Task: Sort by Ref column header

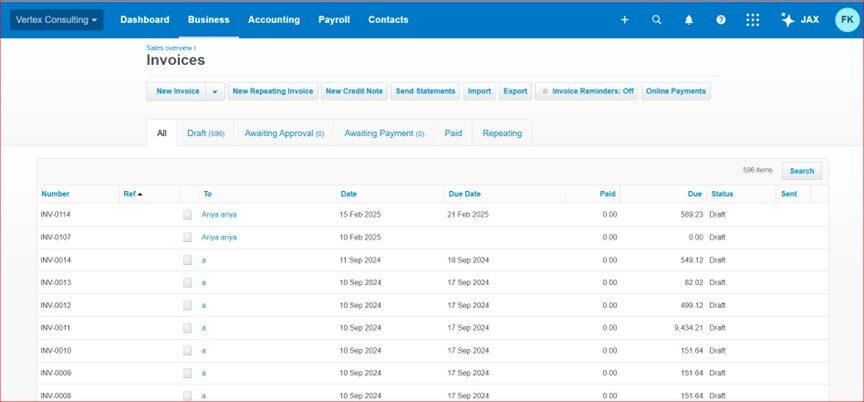Action: coord(132,194)
